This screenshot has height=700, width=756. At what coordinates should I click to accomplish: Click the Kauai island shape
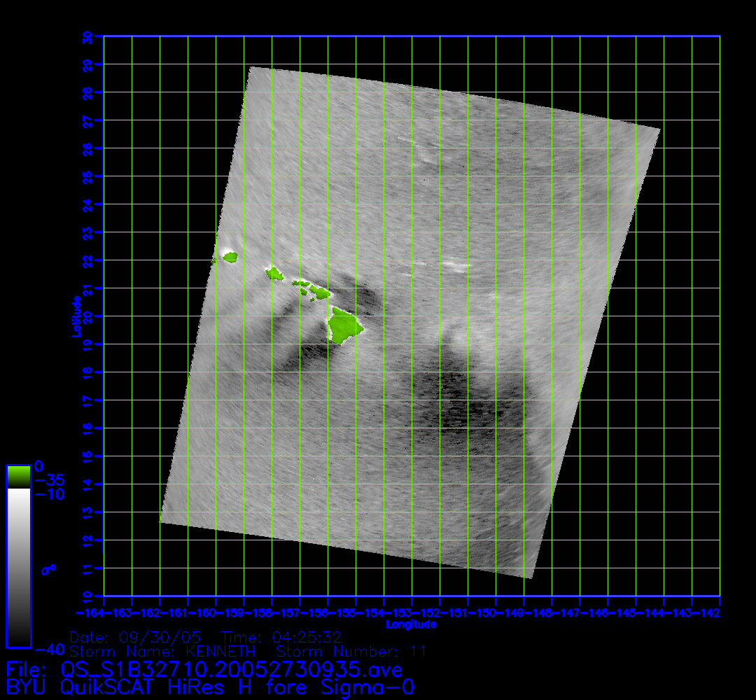(x=230, y=257)
